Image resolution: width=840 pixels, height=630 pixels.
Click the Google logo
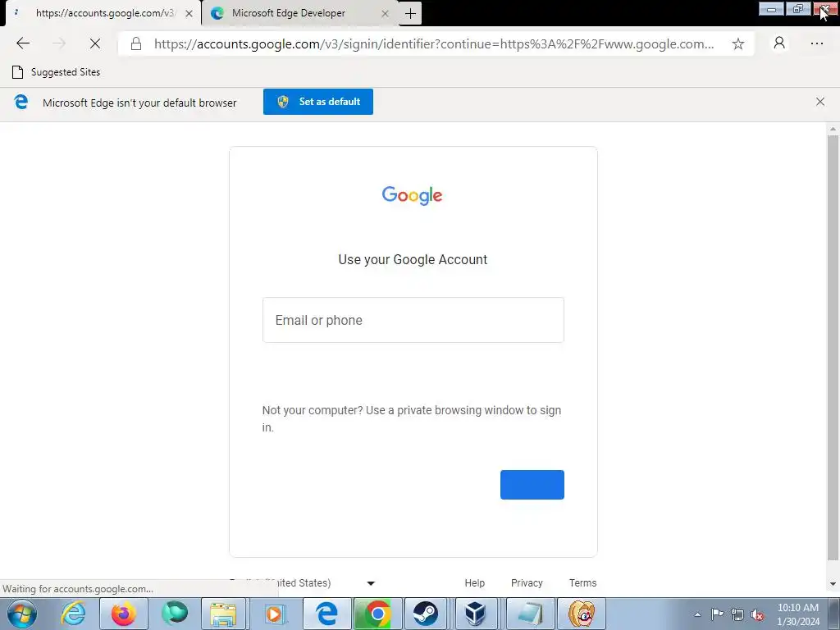click(x=412, y=195)
